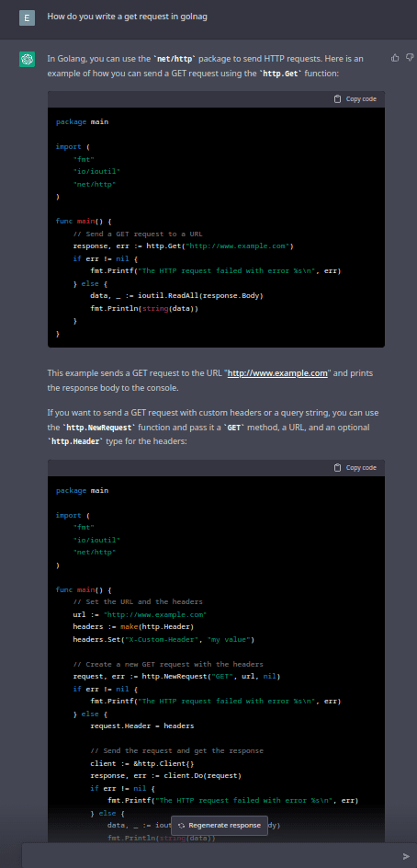417x868 pixels.
Task: Click the "response, err := client.Do(request)" line
Action: 166,775
